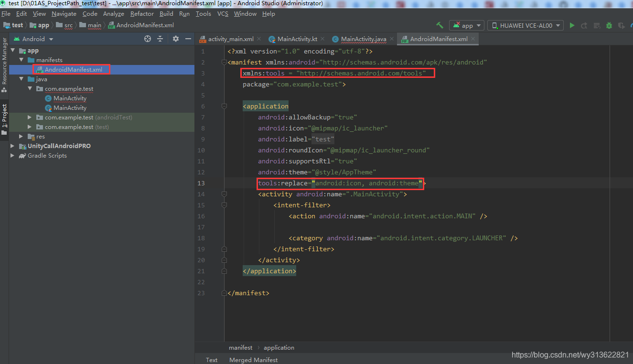Open the Build menu
This screenshot has width=633, height=364.
[167, 14]
